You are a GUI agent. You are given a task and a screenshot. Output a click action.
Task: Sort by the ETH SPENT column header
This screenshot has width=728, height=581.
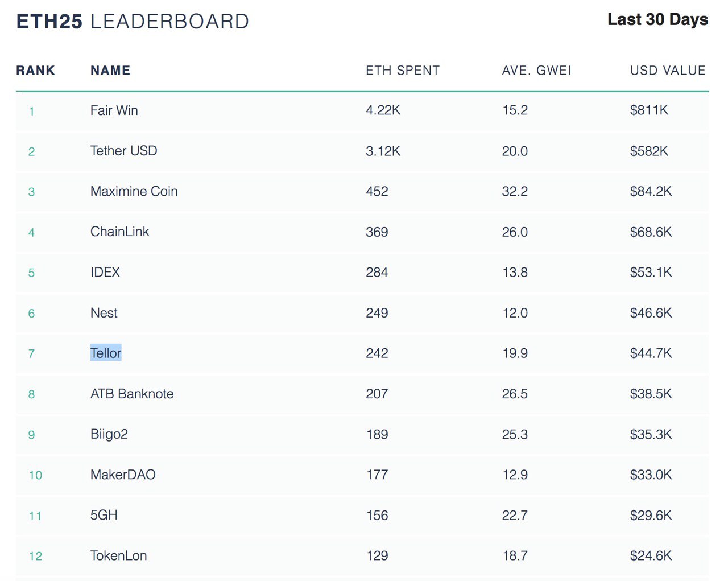[x=403, y=71]
